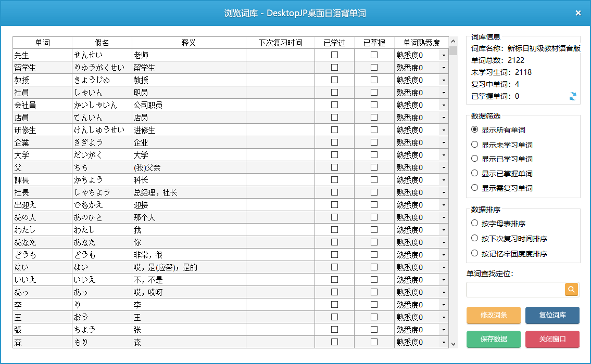Click the refresh icon in 词库信息 panel

coord(573,96)
